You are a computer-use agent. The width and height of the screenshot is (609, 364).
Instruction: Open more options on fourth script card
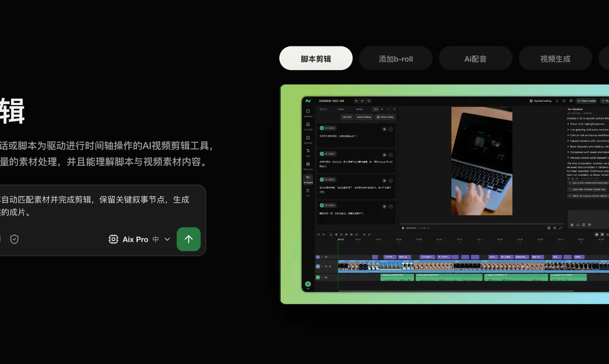click(x=390, y=206)
